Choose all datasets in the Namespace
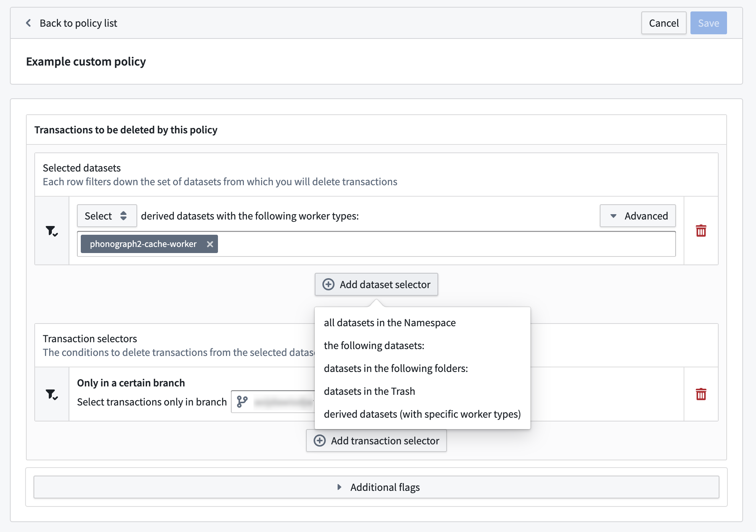Image resolution: width=756 pixels, height=532 pixels. click(x=390, y=323)
